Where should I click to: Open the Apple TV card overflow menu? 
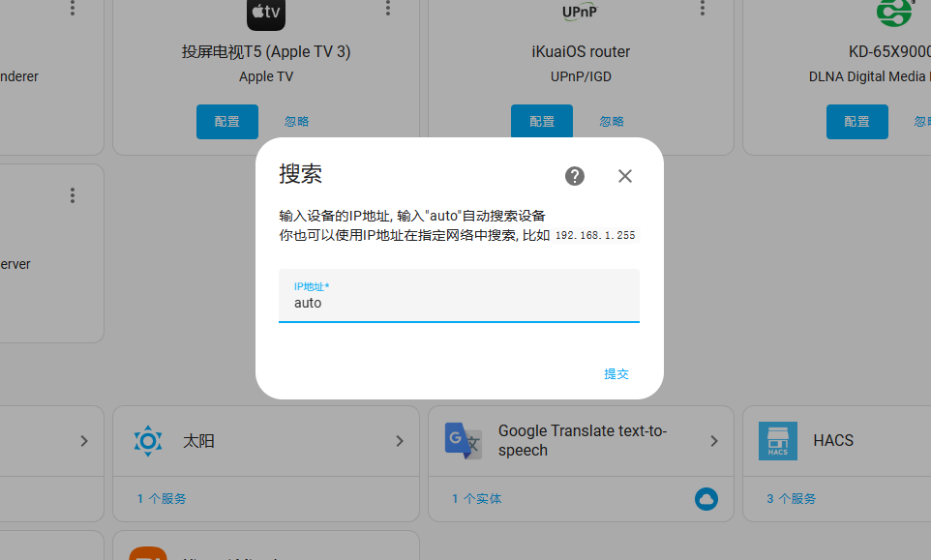(x=388, y=8)
